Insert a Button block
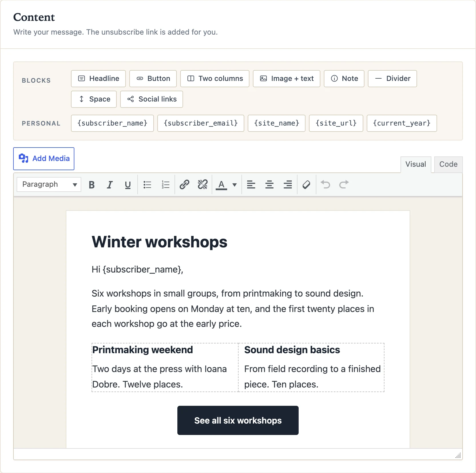 click(x=153, y=79)
